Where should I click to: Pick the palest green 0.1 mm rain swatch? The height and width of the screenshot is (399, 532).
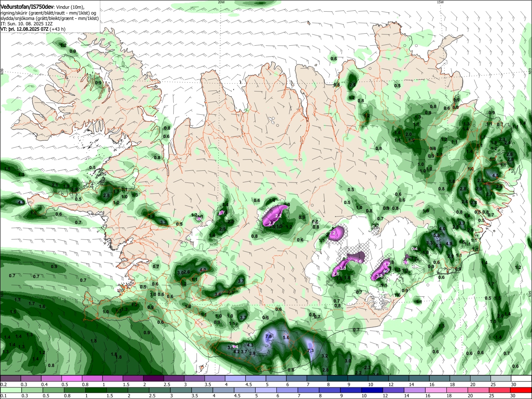coord(10,390)
